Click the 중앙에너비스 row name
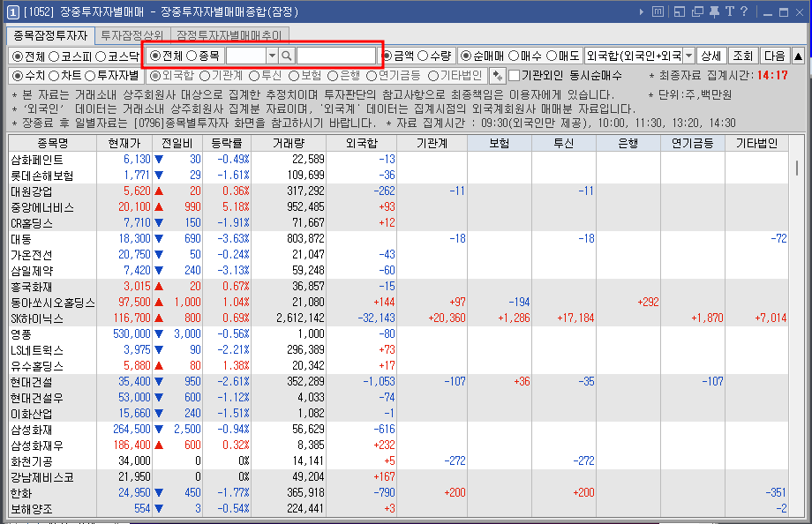 coord(42,207)
